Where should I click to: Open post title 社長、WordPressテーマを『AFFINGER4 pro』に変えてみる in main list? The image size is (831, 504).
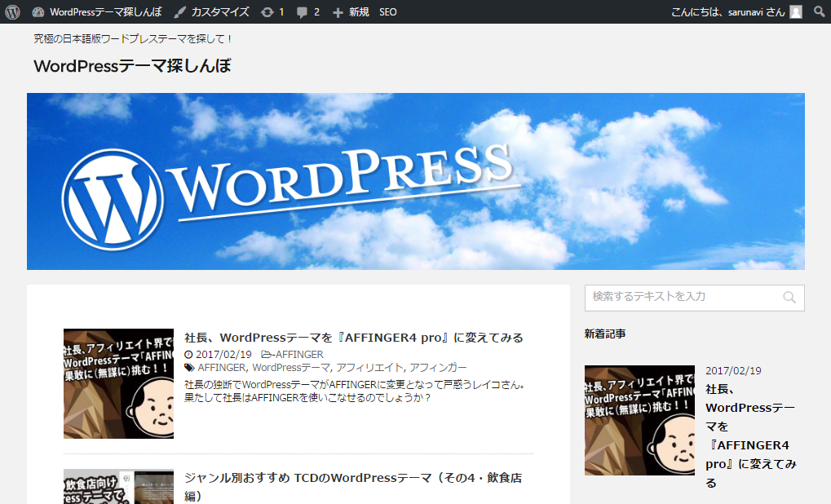pos(353,338)
